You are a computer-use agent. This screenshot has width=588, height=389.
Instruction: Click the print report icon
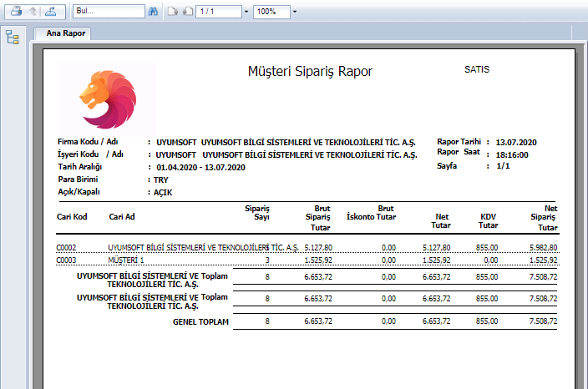[16, 13]
